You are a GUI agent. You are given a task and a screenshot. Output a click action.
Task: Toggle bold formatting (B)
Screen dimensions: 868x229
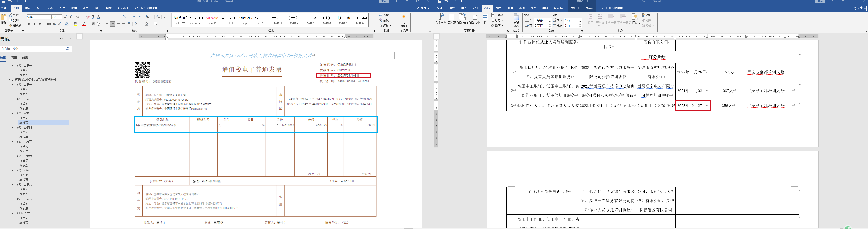tap(29, 24)
